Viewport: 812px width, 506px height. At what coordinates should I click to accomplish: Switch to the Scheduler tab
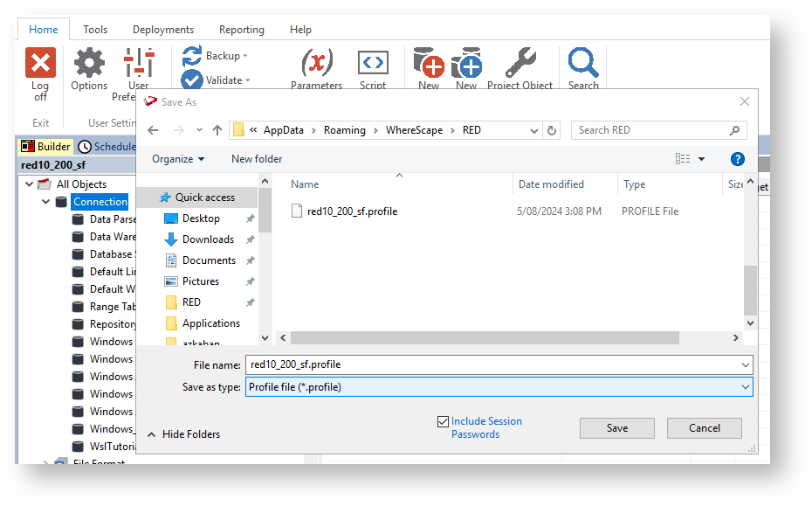107,147
